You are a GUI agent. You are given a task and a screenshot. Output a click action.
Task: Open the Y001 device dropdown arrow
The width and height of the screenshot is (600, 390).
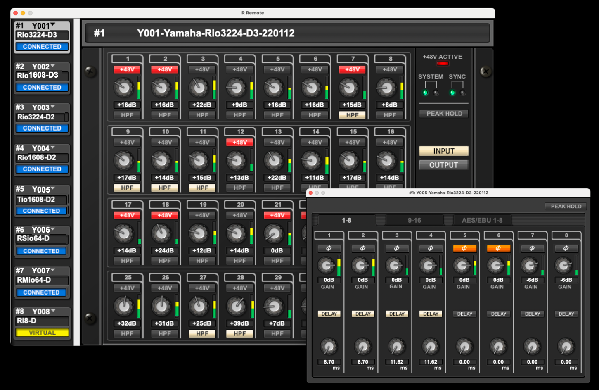pyautogui.click(x=53, y=25)
